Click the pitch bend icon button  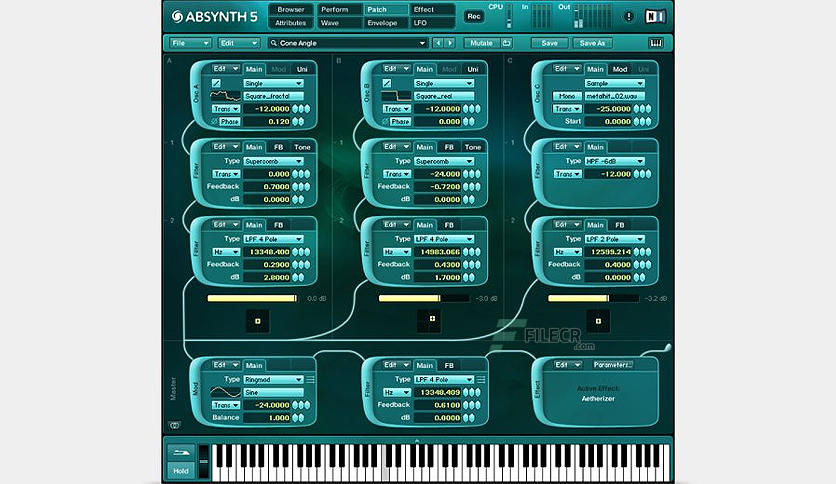tap(181, 453)
